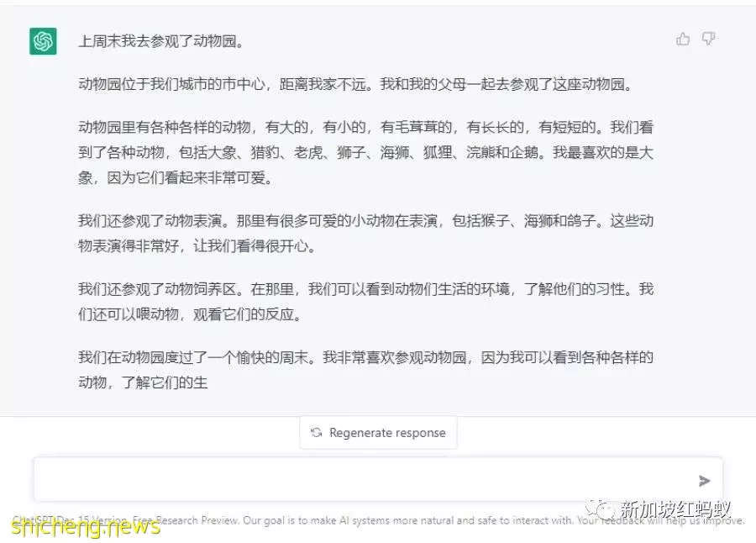Give the response a thumbs up

tap(683, 40)
